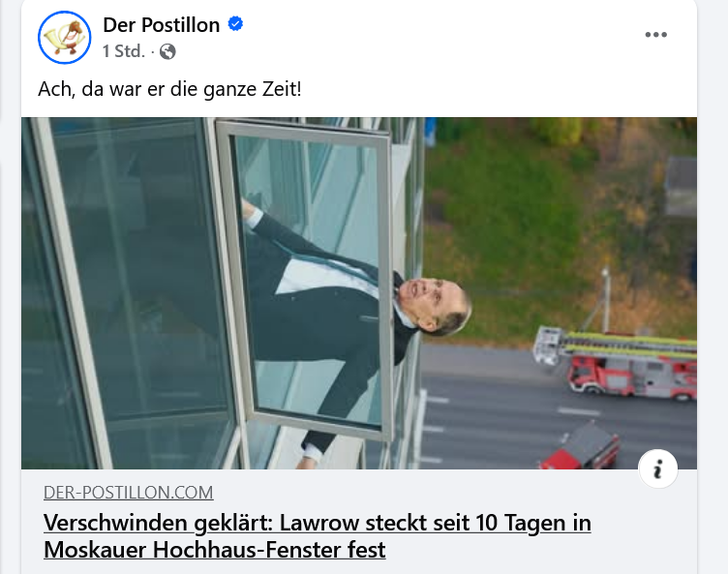Image resolution: width=728 pixels, height=574 pixels.
Task: Click the '1 Std.' post timestamp
Action: click(x=124, y=51)
